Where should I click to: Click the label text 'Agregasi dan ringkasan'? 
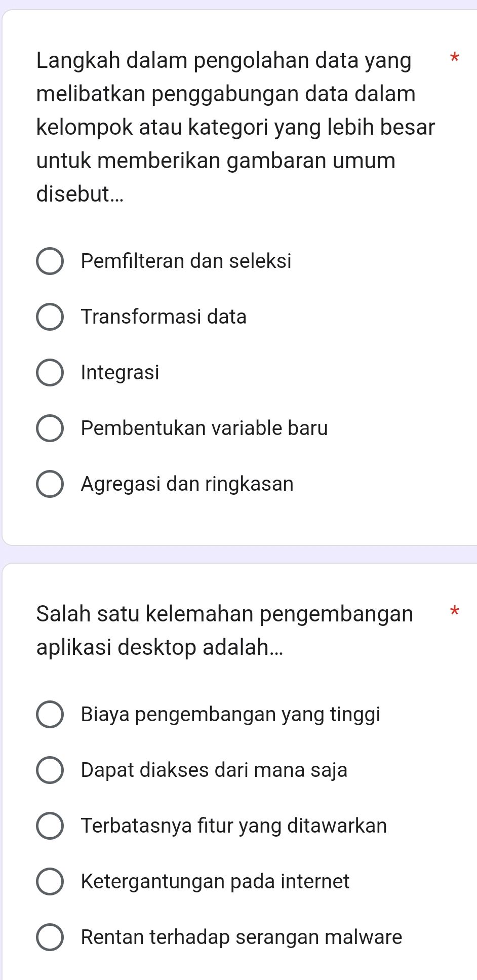pos(187,484)
